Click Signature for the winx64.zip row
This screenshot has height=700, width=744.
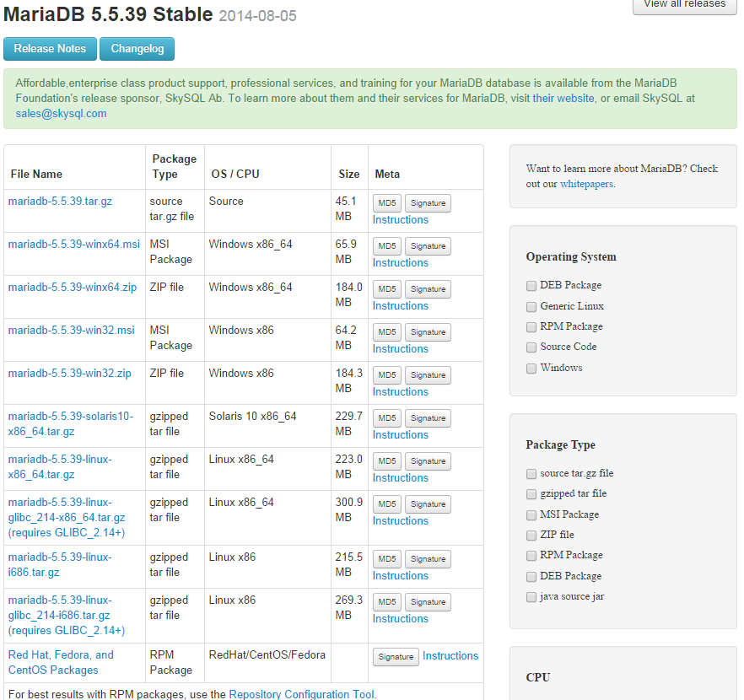[428, 289]
